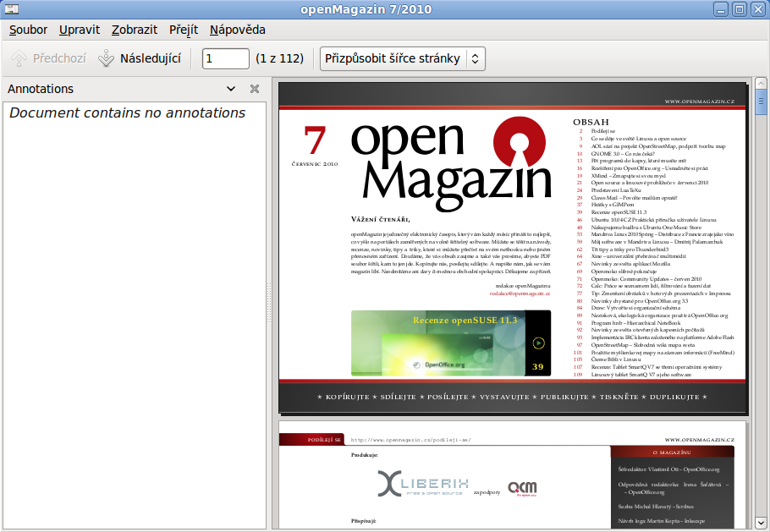Click contents entry 'Čteme Bibli v Linuxu'
Screen dimensions: 770x532
pyautogui.click(x=616, y=359)
